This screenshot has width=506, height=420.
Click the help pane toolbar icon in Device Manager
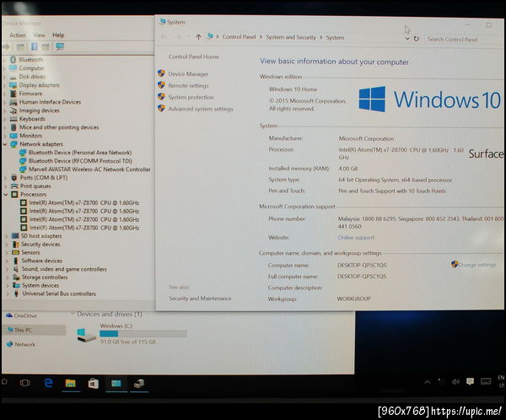pyautogui.click(x=46, y=47)
